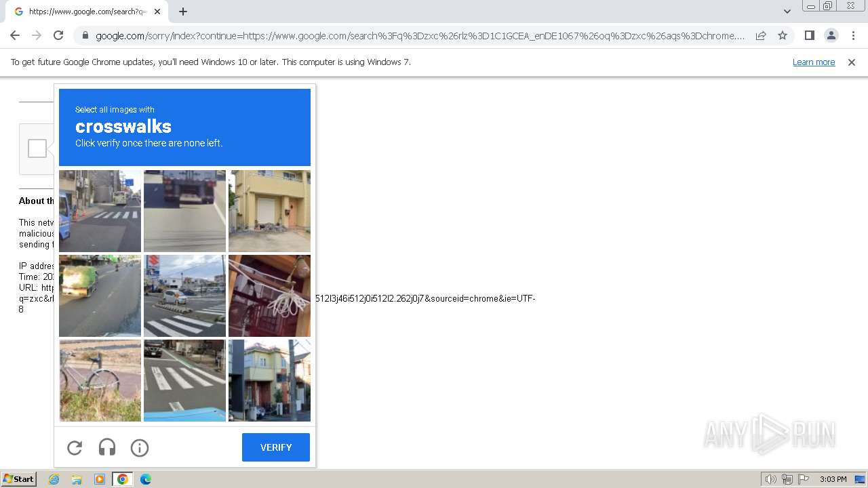Select tile with narrow multi-story house
This screenshot has height=488, width=868.
[269, 380]
